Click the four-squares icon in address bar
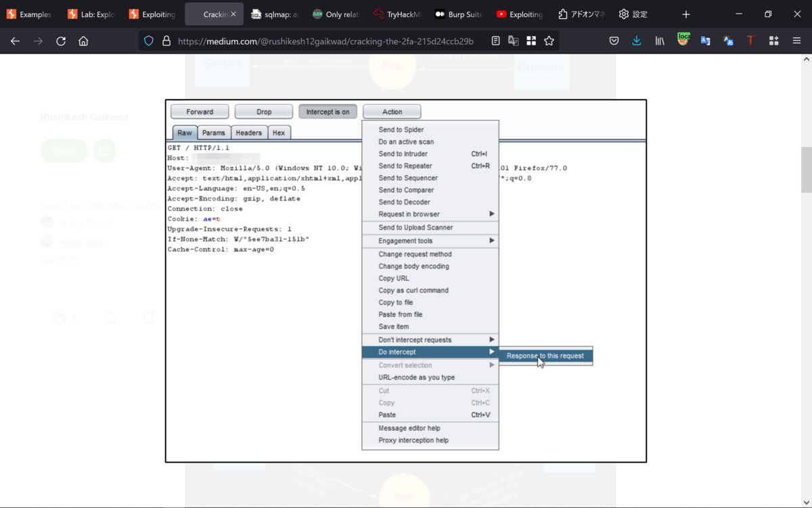Image resolution: width=812 pixels, height=508 pixels. point(531,41)
